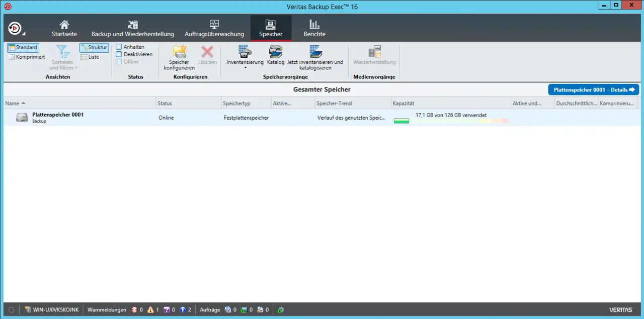Toggle the Offline checkbox

pos(119,61)
